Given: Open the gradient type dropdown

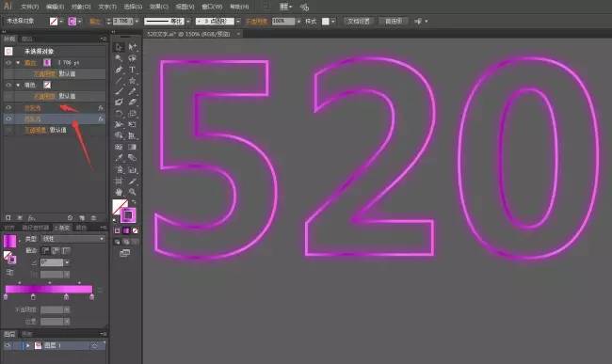Looking at the screenshot, I should [x=73, y=239].
